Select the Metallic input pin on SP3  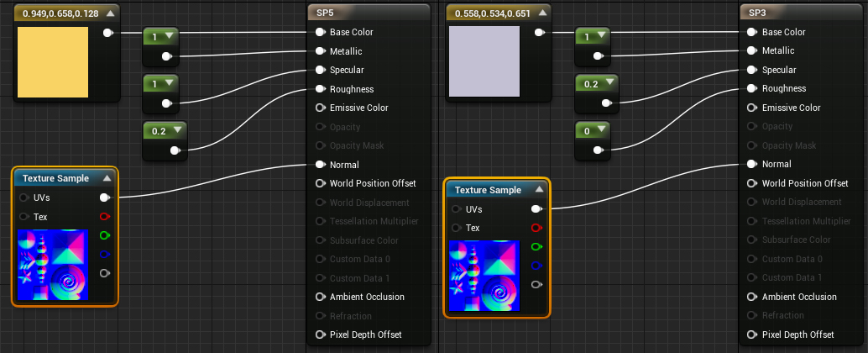pos(752,50)
